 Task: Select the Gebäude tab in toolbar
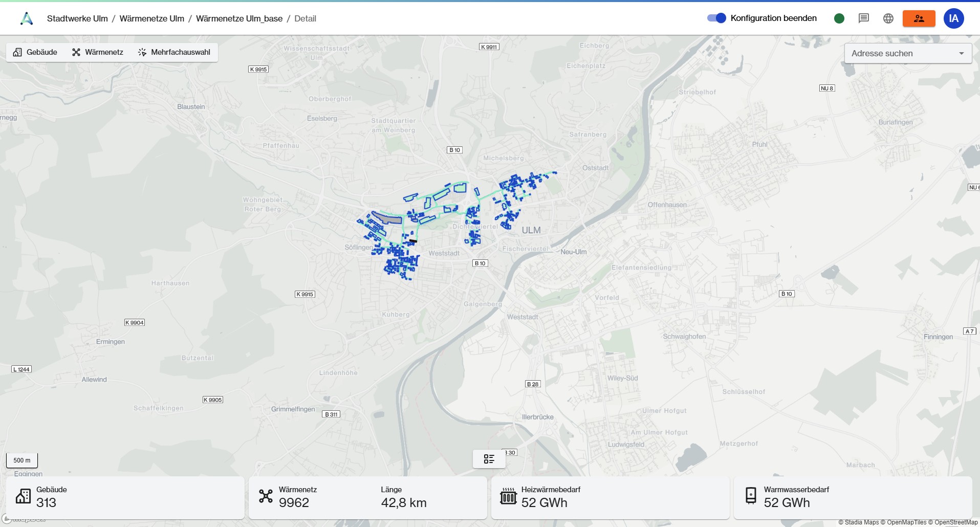(x=35, y=52)
